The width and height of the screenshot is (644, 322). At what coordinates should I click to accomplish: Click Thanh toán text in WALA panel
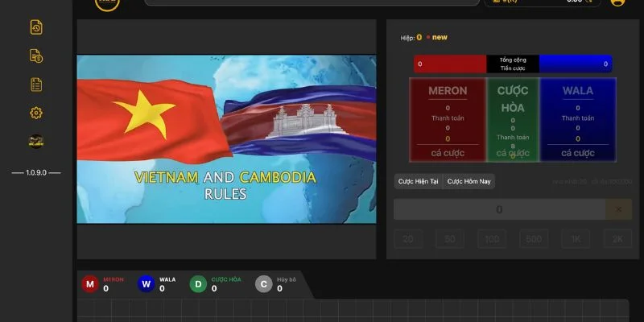click(x=578, y=118)
